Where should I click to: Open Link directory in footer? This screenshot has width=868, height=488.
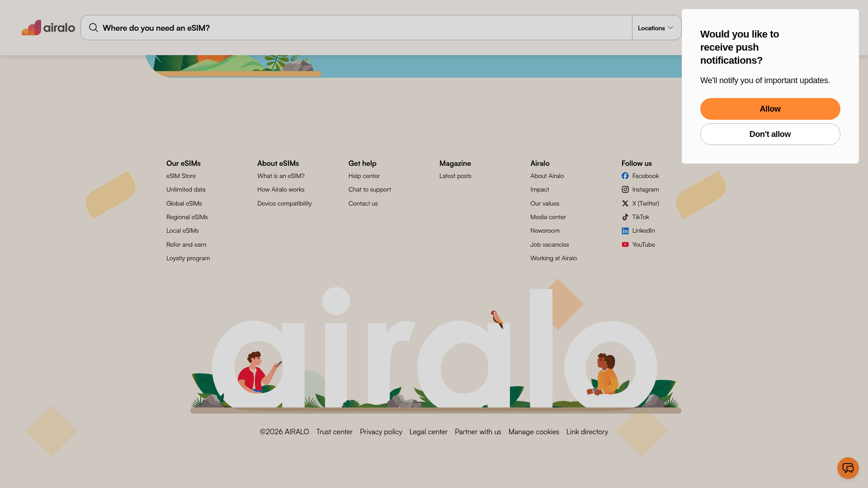click(587, 432)
